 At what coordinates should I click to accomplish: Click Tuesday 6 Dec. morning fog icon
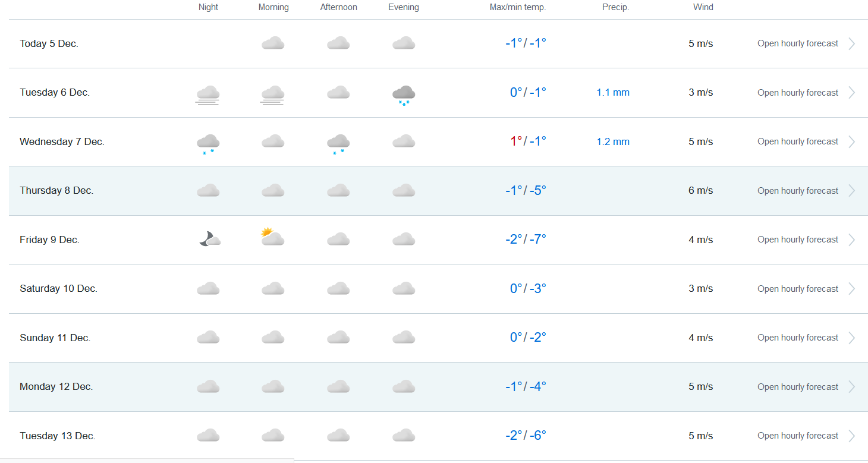tap(273, 95)
